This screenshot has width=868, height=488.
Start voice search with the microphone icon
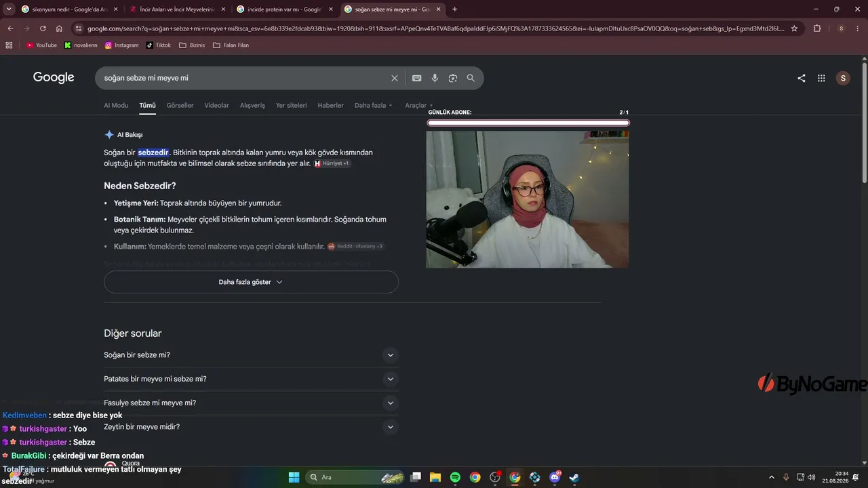[x=435, y=78]
